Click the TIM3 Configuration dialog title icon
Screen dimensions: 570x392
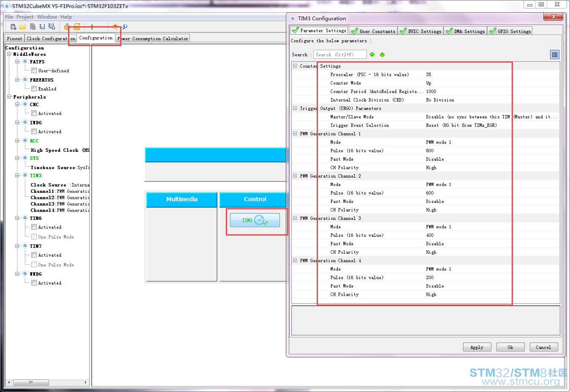pyautogui.click(x=293, y=19)
